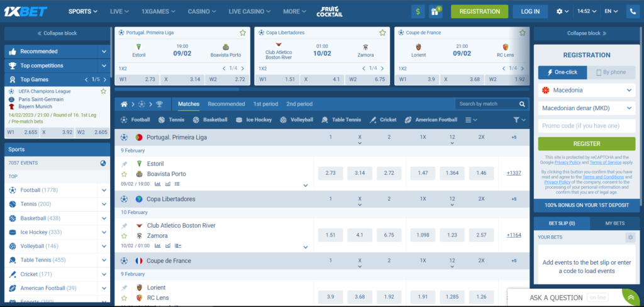Open bet slip settings gear
Image resolution: width=644 pixels, height=307 pixels.
tap(630, 237)
